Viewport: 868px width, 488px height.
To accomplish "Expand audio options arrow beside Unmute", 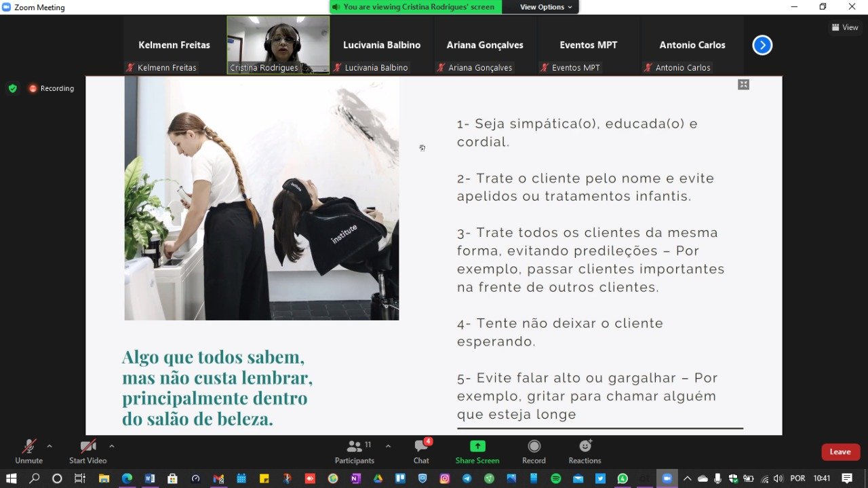I will tap(50, 447).
